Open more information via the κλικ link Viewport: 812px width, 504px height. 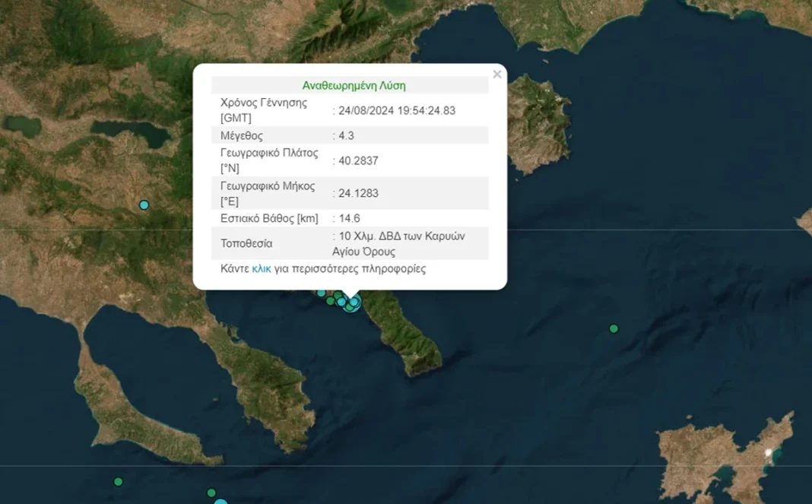(x=262, y=268)
